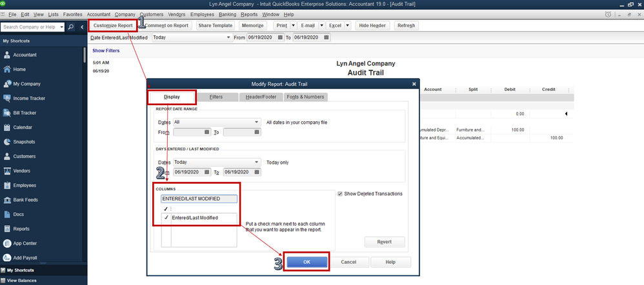Viewport: 644px width, 285px height.
Task: Click the My Shortcuts bottom tab
Action: pos(43,270)
